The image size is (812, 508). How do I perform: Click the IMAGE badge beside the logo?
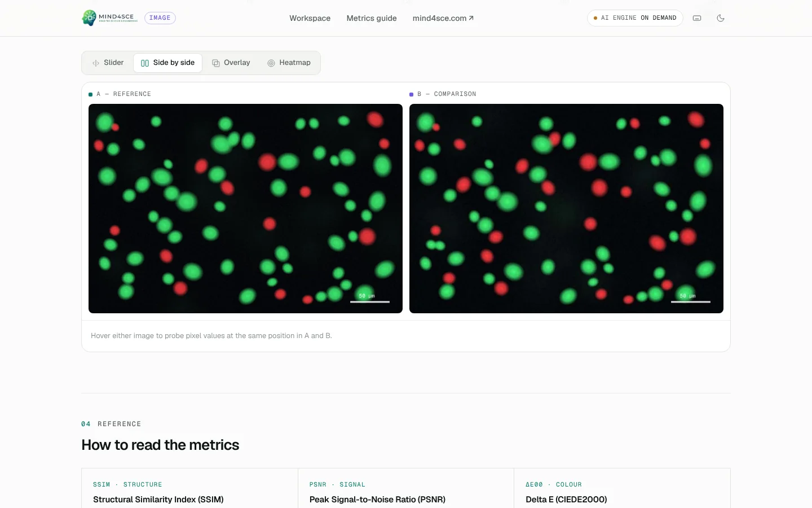[x=160, y=18]
